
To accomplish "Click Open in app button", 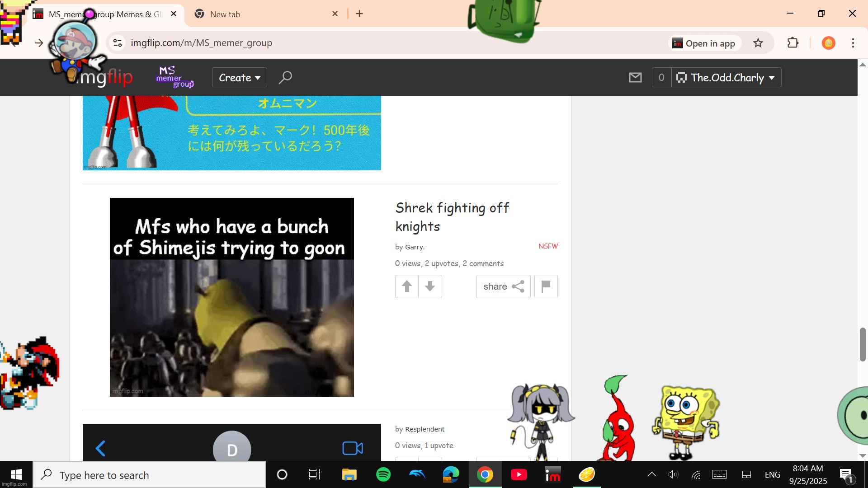I will 704,43.
